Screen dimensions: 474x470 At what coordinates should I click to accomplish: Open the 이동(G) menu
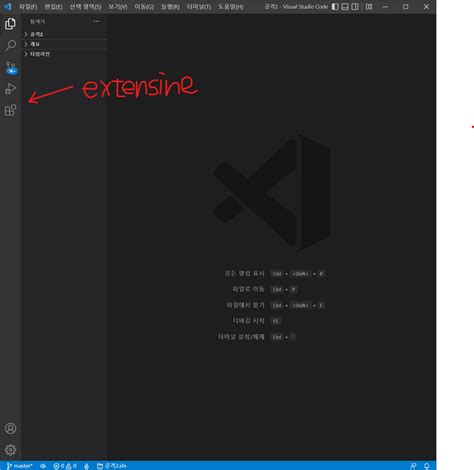144,7
